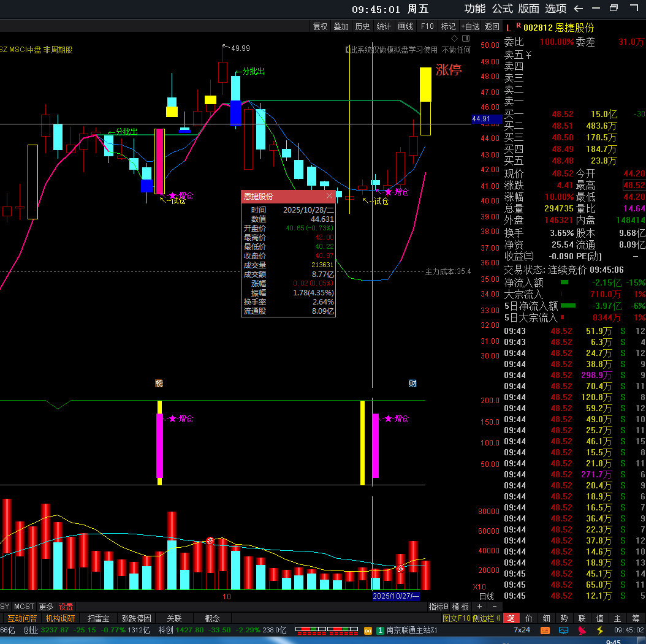Image resolution: width=646 pixels, height=644 pixels.
Task: Click the yellow lightning bolt status icon
Action: 600,630
